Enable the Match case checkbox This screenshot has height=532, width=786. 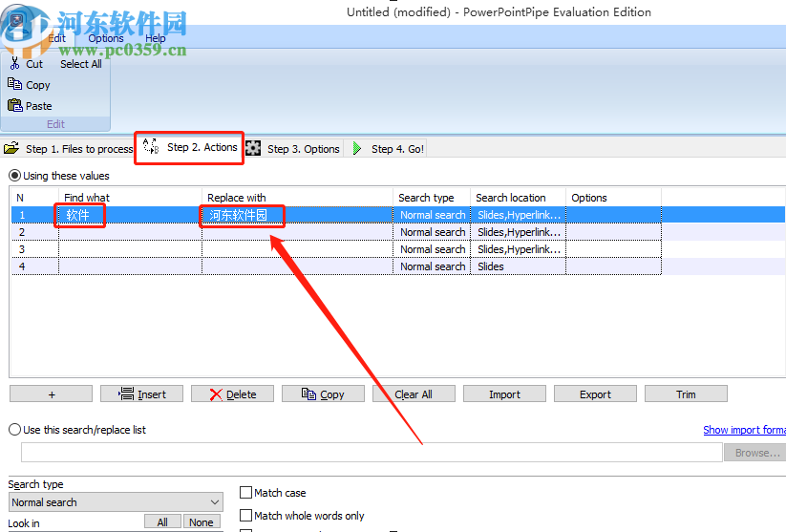[245, 493]
